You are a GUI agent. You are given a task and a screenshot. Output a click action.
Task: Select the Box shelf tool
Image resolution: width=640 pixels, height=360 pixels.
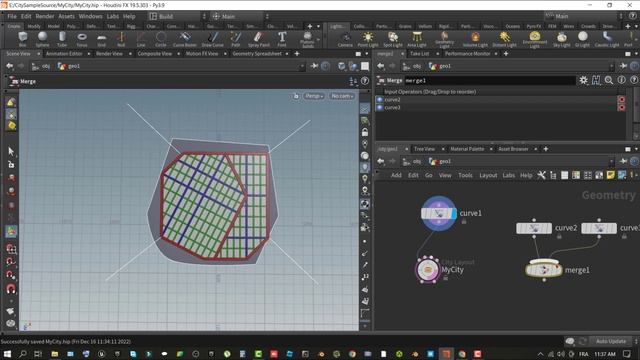click(x=22, y=39)
